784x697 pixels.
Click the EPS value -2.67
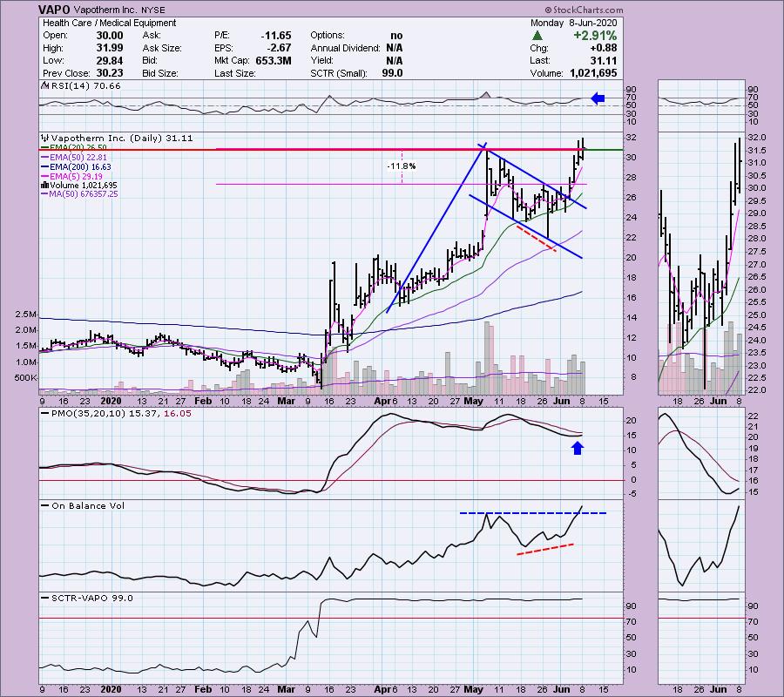(279, 48)
